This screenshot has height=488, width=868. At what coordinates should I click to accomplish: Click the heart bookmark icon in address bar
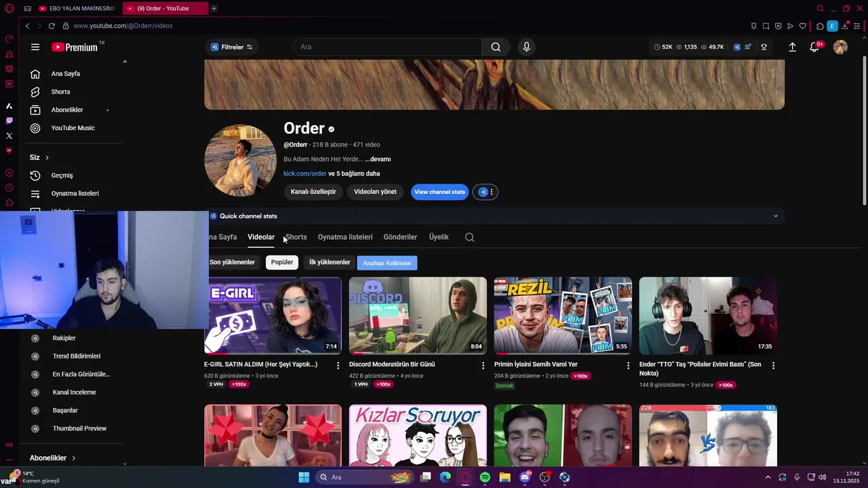pos(803,26)
